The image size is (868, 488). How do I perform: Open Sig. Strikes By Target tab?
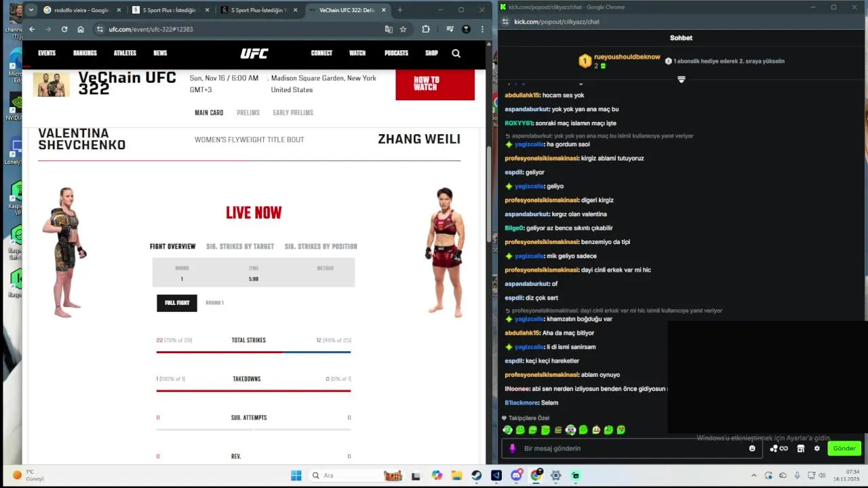(240, 247)
